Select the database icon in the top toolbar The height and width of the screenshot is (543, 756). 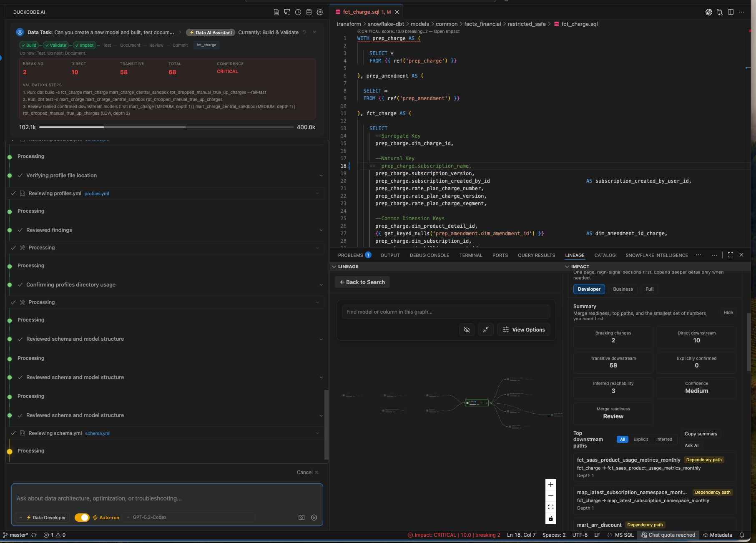point(309,12)
